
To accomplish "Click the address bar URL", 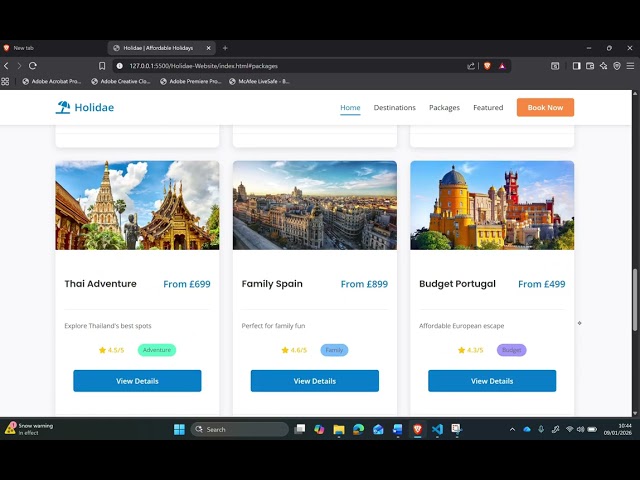I will 203,66.
